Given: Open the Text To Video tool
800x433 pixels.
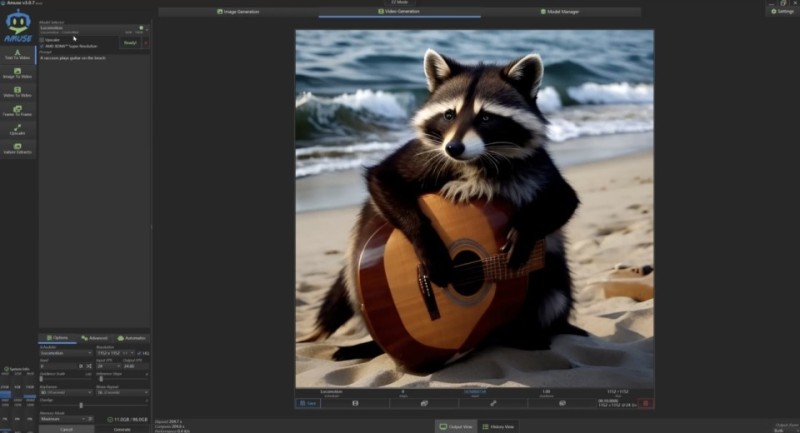Looking at the screenshot, I should point(17,54).
